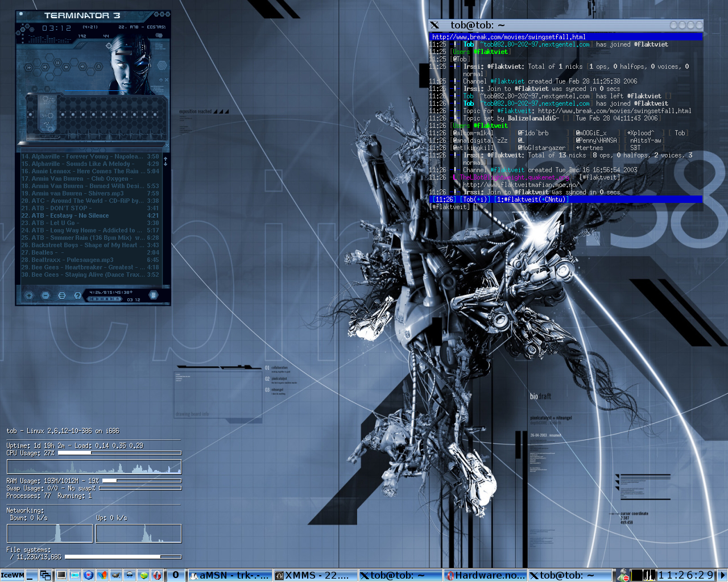The image size is (728, 582).
Task: Switch to XMMS taskbar window button
Action: click(x=315, y=575)
